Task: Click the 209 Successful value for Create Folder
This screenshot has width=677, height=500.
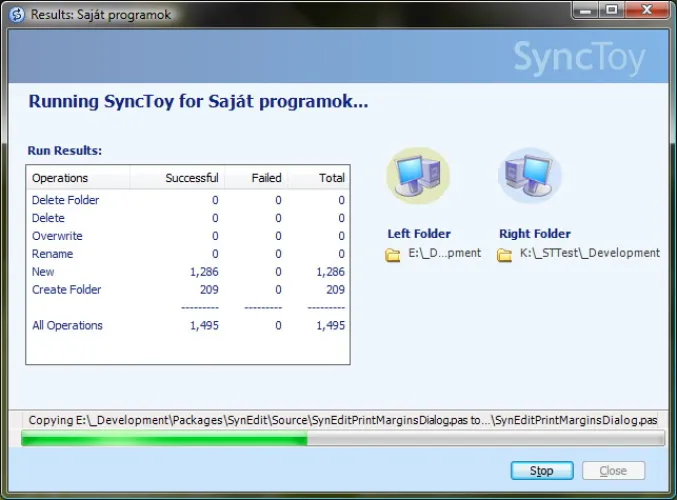Action: point(209,289)
